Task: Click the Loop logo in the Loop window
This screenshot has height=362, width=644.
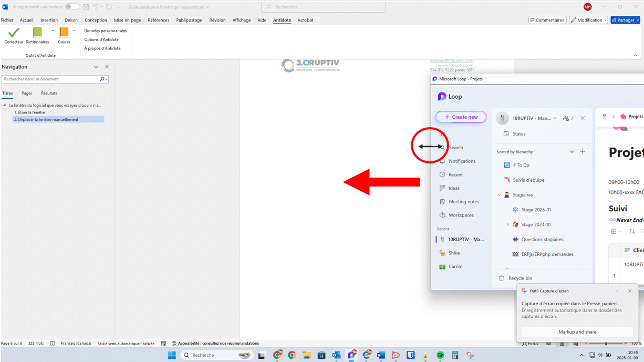Action: pyautogui.click(x=442, y=97)
